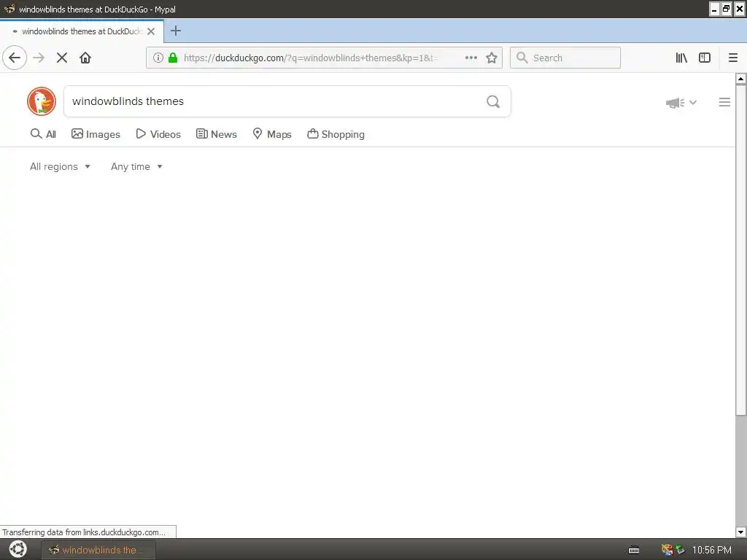
Task: Expand the All regions filter
Action: pyautogui.click(x=60, y=167)
